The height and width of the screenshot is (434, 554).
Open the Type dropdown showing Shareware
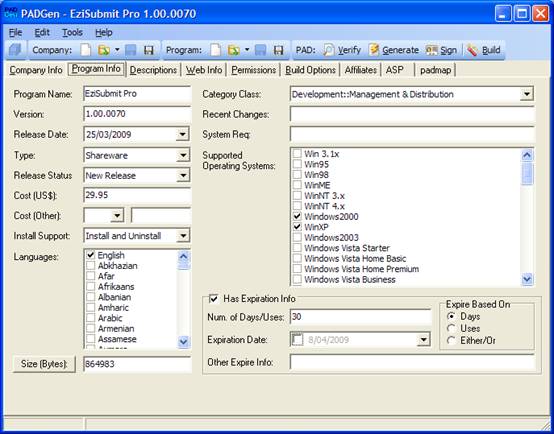[x=182, y=155]
